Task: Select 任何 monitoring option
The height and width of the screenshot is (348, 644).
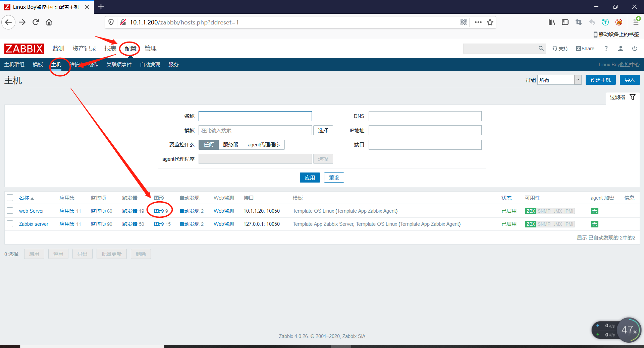Action: [x=209, y=145]
